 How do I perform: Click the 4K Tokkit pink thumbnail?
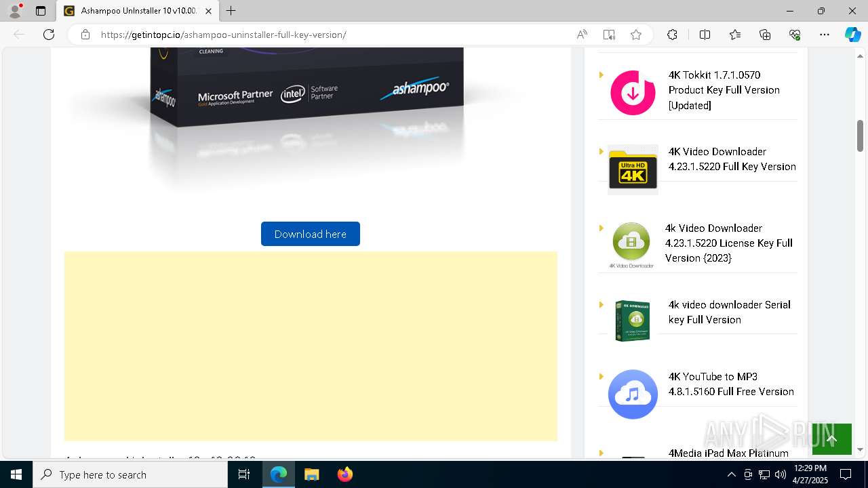click(633, 93)
